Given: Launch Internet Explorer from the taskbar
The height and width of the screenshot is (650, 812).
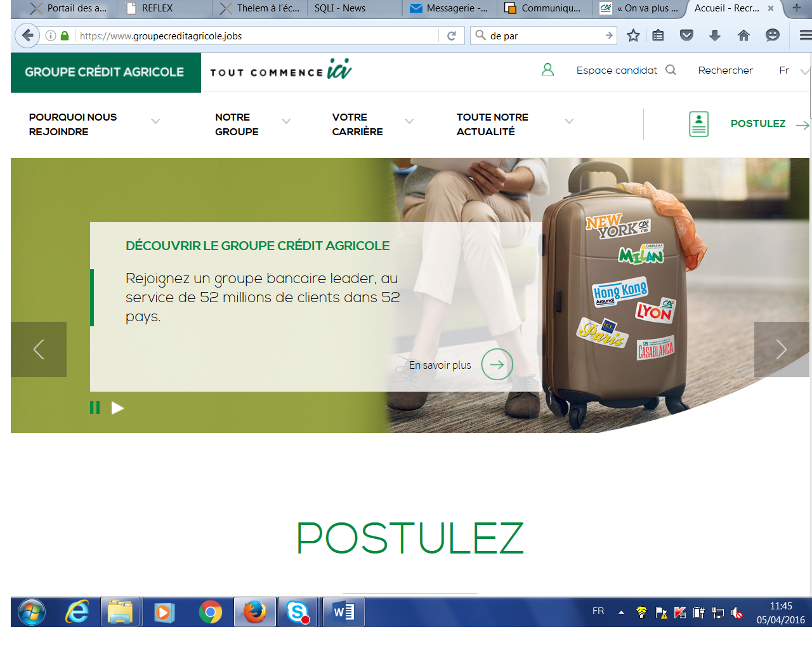Looking at the screenshot, I should [77, 612].
